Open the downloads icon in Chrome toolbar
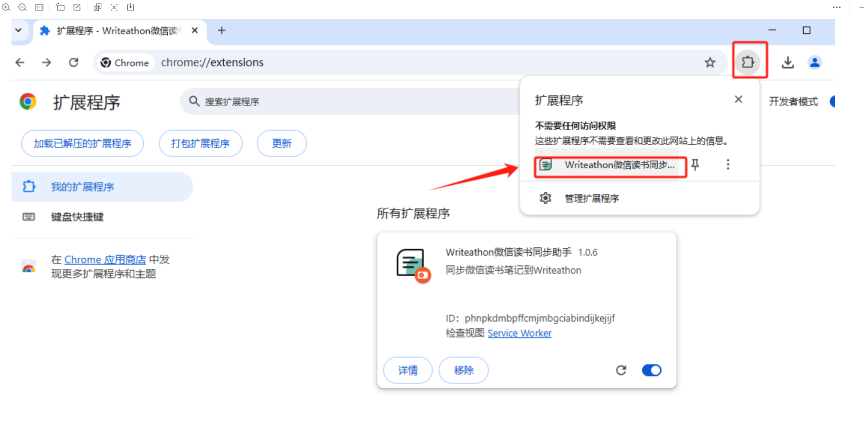 [x=788, y=62]
